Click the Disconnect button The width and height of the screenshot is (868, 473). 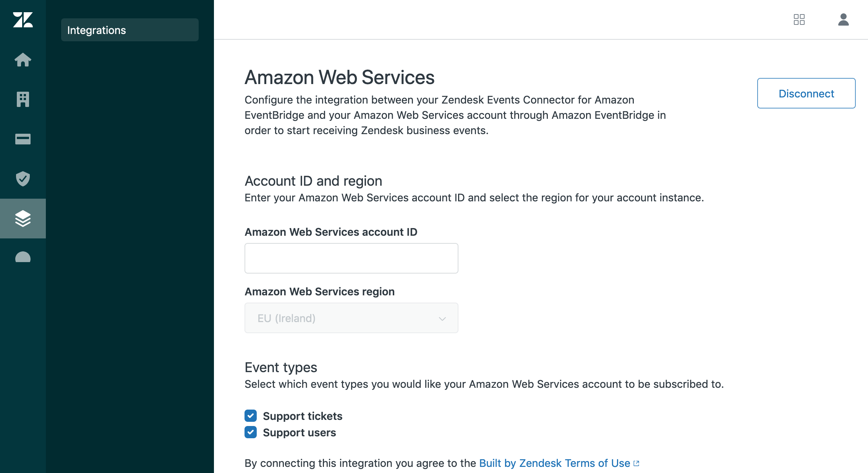pos(806,93)
